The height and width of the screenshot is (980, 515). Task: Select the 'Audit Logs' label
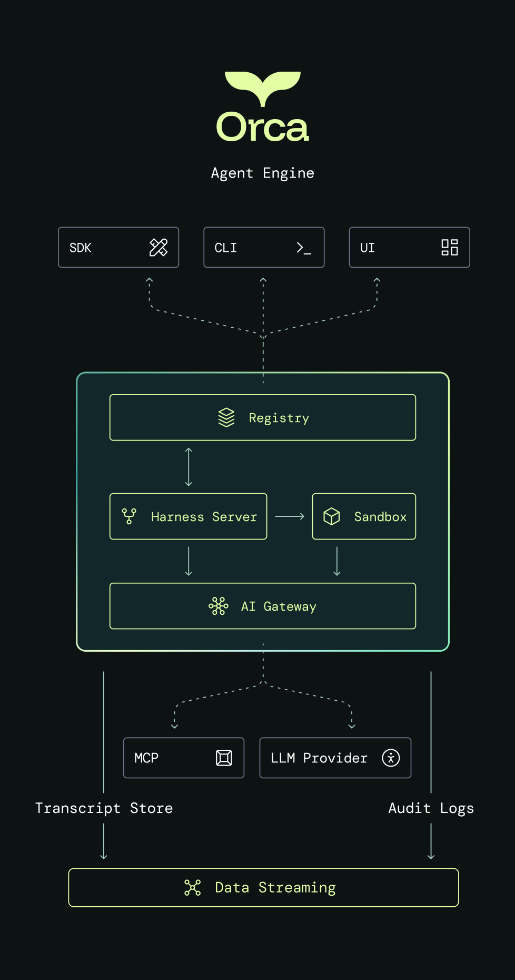[x=431, y=808]
